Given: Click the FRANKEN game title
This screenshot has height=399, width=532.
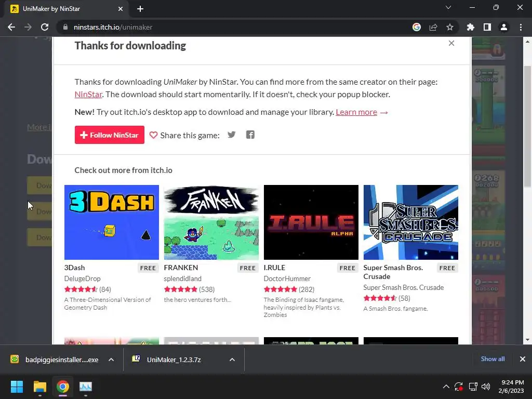Looking at the screenshot, I should [x=181, y=268].
